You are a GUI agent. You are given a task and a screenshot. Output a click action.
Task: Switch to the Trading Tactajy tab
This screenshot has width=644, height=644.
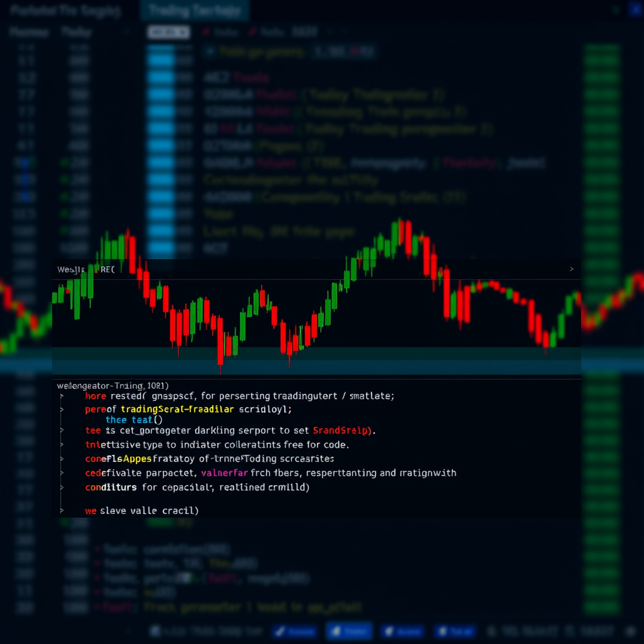click(193, 11)
